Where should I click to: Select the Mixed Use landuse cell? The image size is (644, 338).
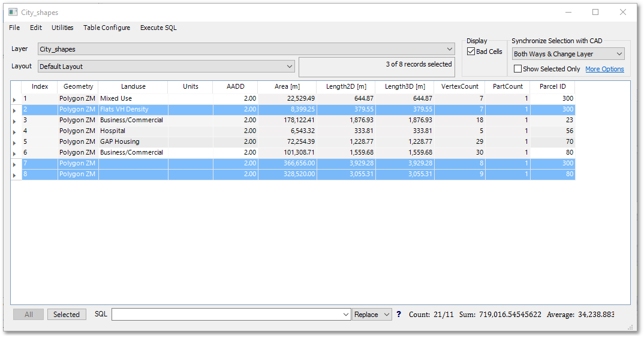coord(133,98)
